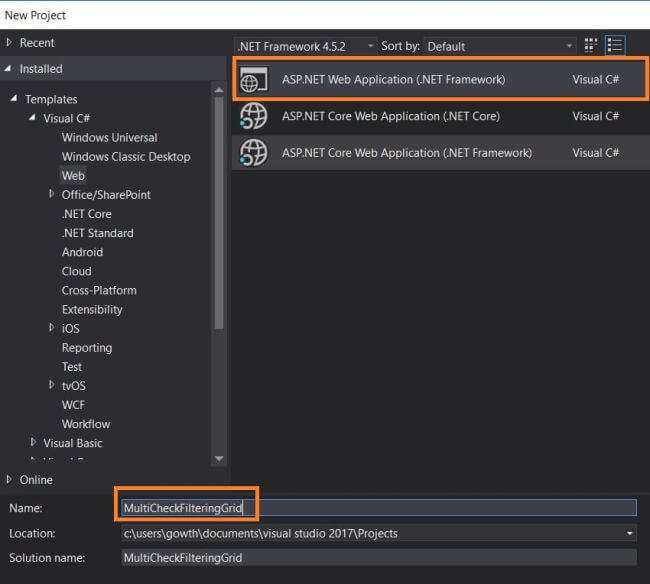Click the ASP.NET Web Application template icon

click(x=254, y=80)
